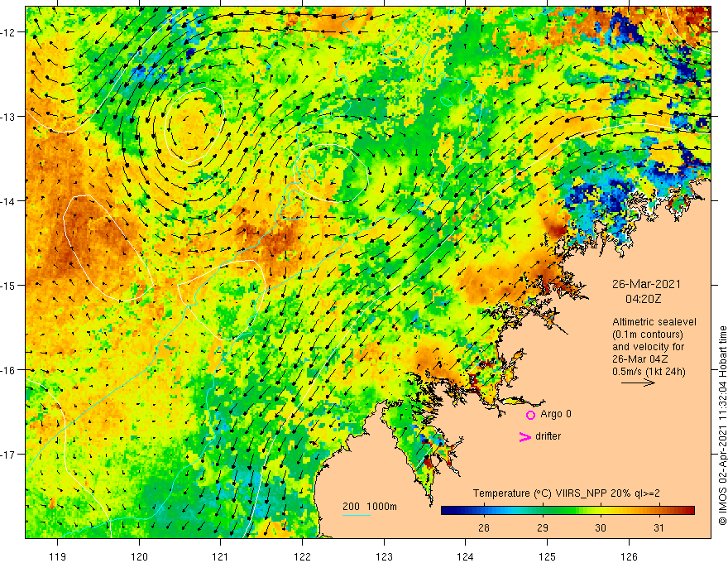Screen dimensions: 728x563
Task: Click the 'and velocity for' legend line
Action: point(648,347)
